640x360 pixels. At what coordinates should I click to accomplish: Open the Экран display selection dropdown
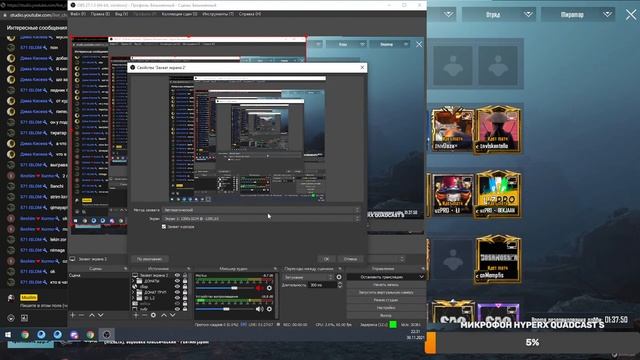[261, 219]
